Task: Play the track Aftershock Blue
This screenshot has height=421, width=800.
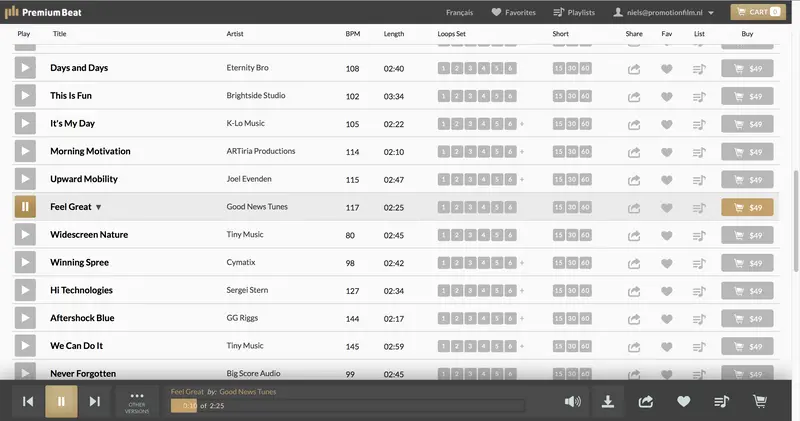Action: [x=25, y=318]
